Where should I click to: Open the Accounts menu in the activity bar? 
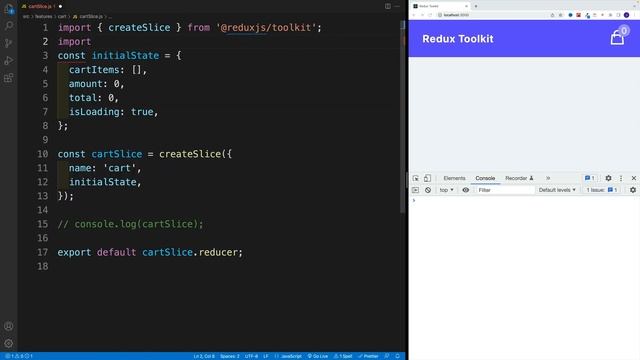pyautogui.click(x=9, y=326)
